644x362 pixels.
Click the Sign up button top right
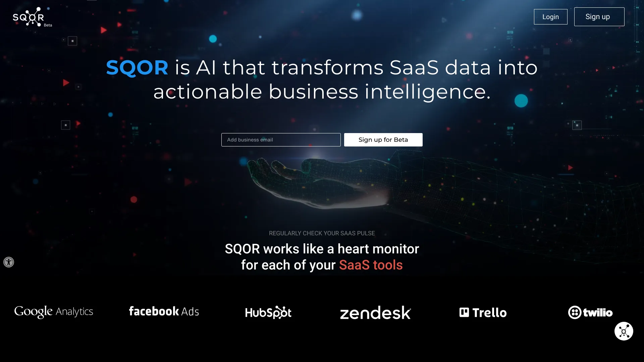point(598,16)
